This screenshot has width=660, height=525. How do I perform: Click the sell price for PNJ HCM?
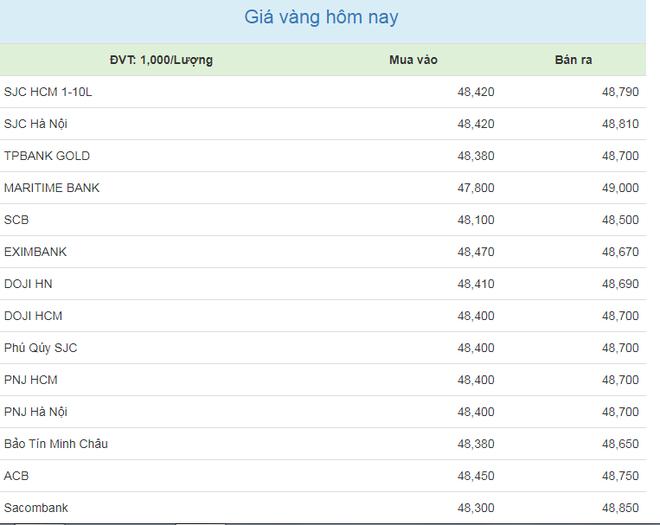[x=620, y=380]
